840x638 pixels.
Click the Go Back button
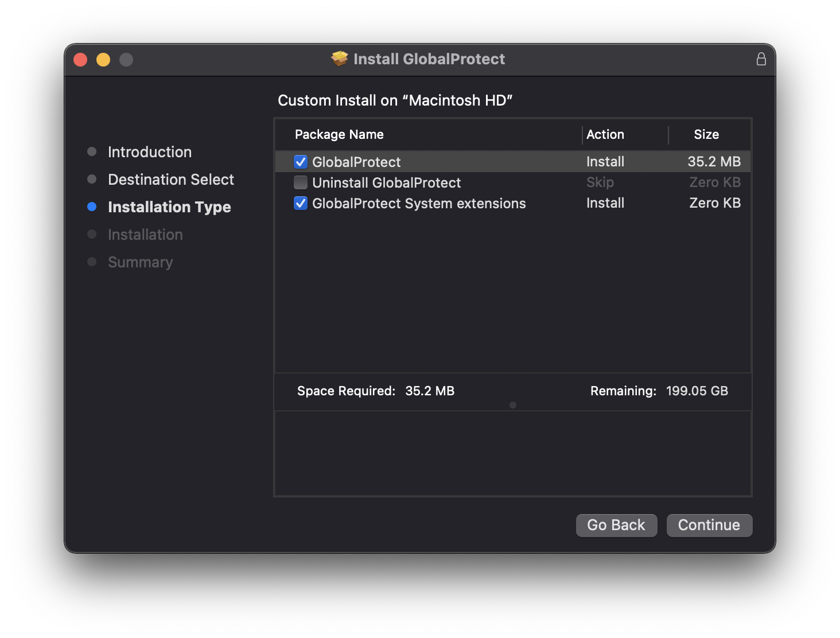(x=616, y=525)
